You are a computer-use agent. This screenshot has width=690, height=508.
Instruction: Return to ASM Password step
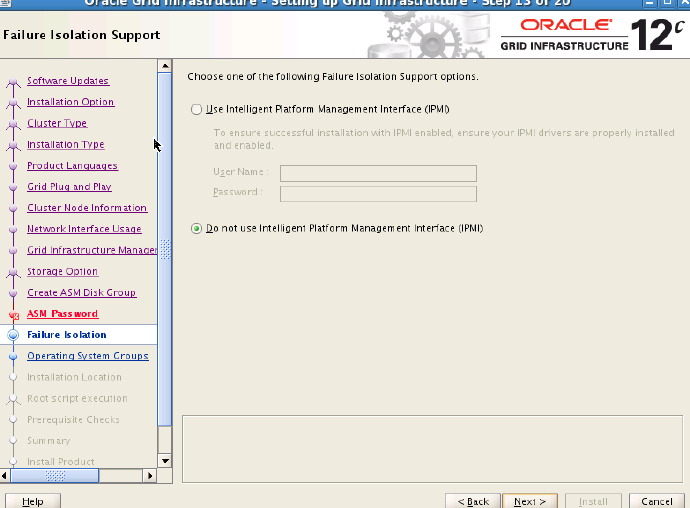(62, 313)
